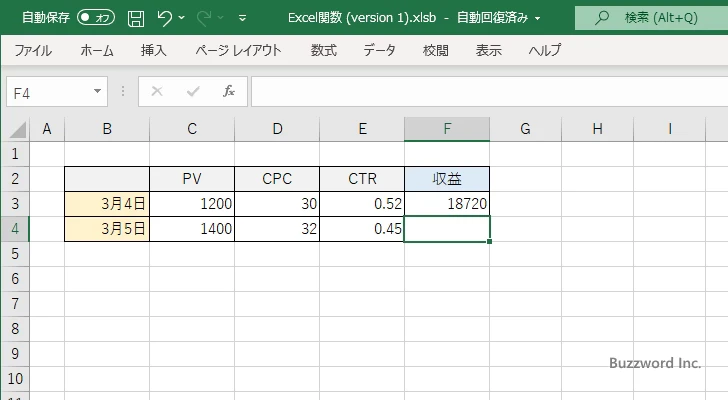Screen dimensions: 728x400
Task: Click the Select All corner triangle
Action: 17,129
